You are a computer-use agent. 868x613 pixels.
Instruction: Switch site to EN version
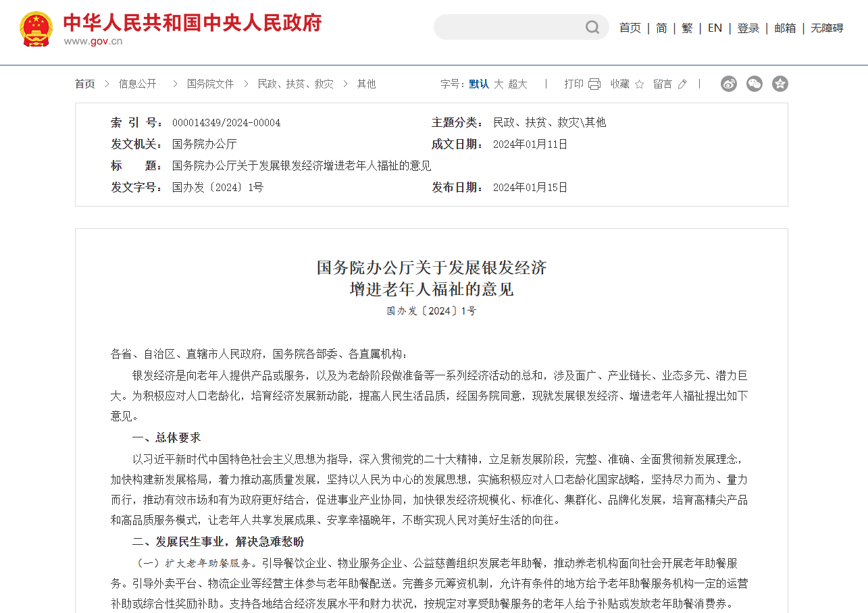(715, 28)
